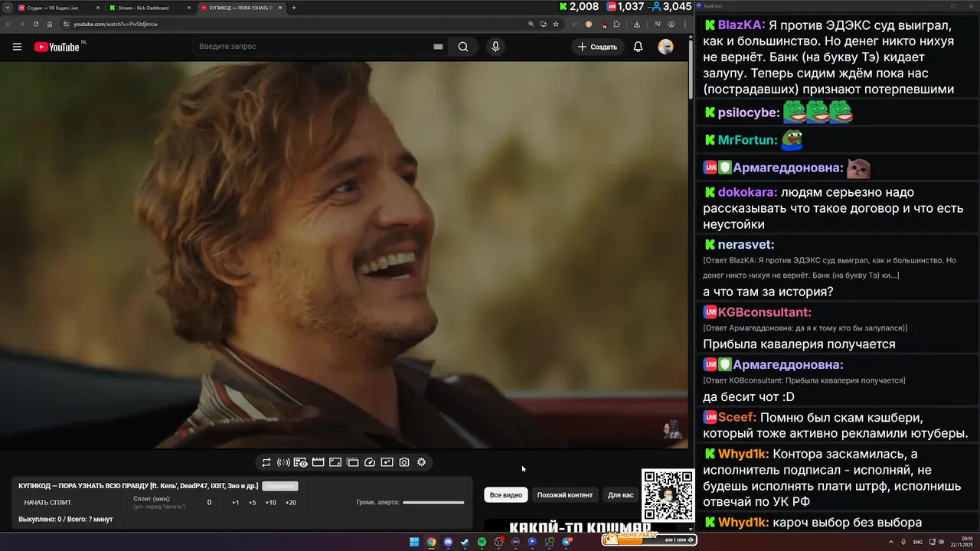
Task: Take a screenshot with camera icon
Action: pyautogui.click(x=403, y=462)
